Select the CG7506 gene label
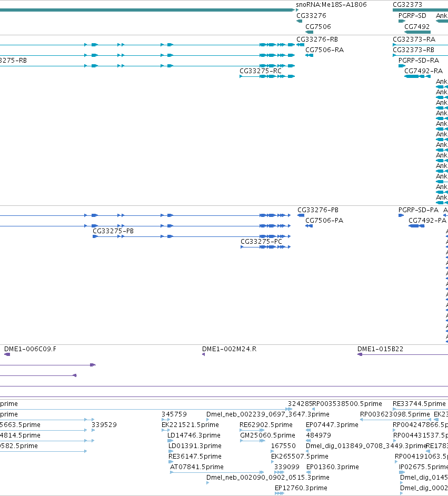The width and height of the screenshot is (448, 496). [x=318, y=26]
